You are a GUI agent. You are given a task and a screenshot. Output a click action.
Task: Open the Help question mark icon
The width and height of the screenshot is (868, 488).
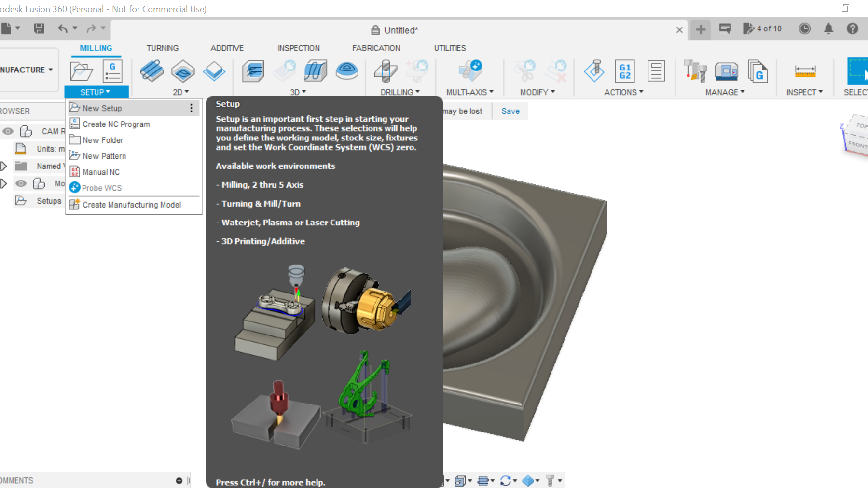coord(853,28)
